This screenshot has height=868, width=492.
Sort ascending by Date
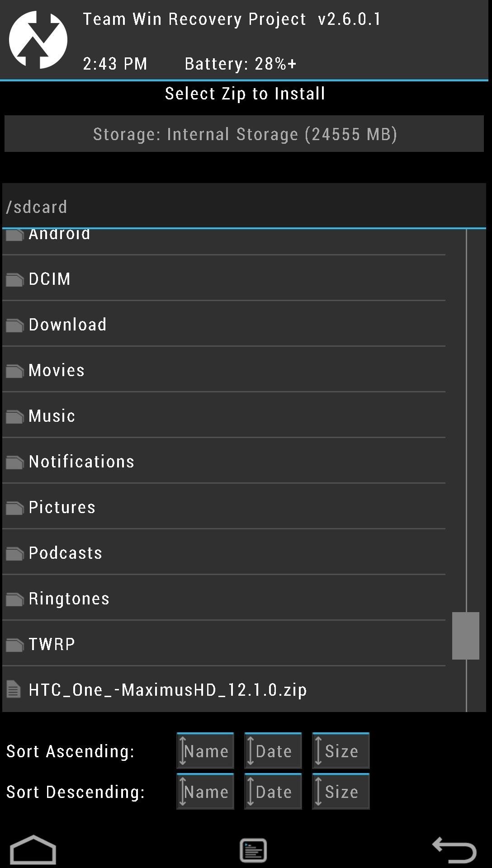[273, 751]
